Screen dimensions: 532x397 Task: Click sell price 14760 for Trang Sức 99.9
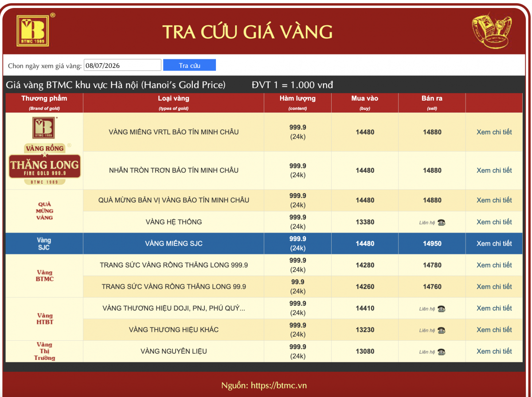tap(432, 287)
